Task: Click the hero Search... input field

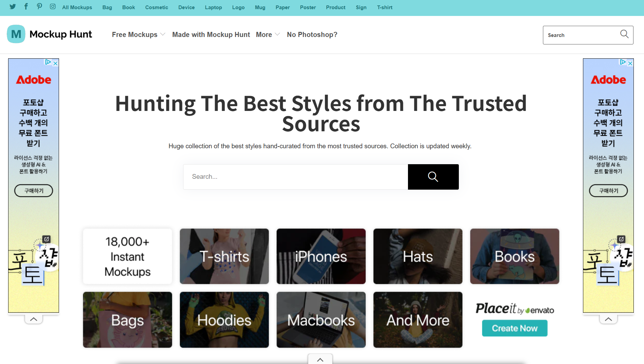Action: click(295, 177)
